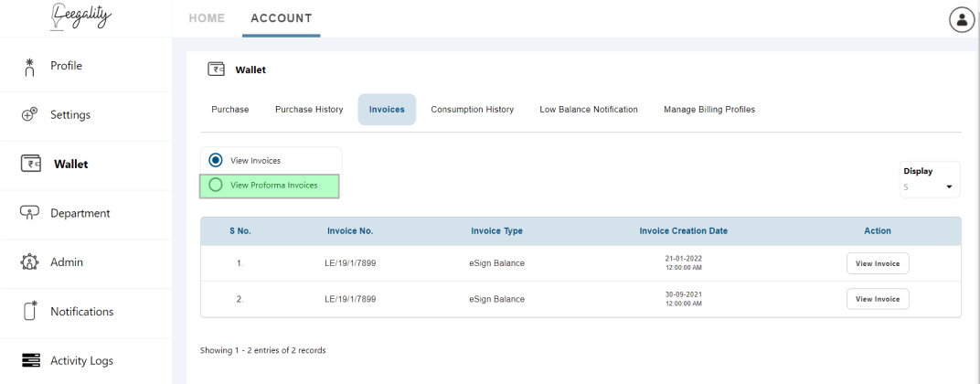Open the Consumption History tab
Screen dimensions: 980x384
click(472, 110)
